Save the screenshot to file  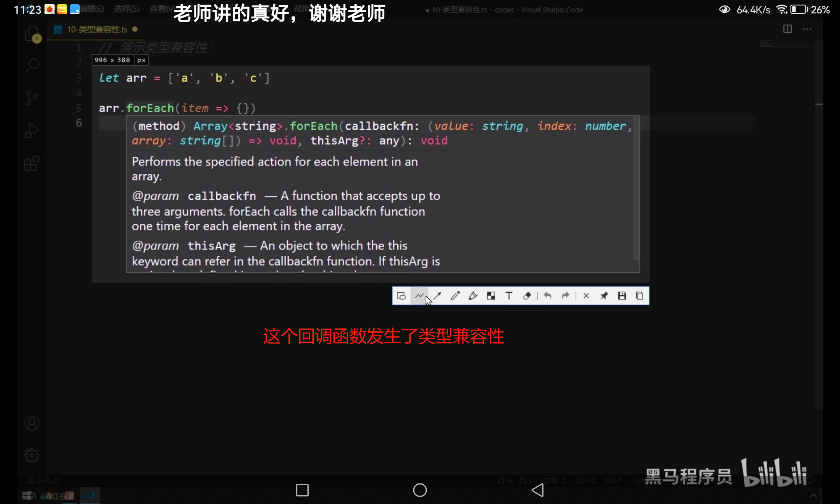(x=622, y=296)
